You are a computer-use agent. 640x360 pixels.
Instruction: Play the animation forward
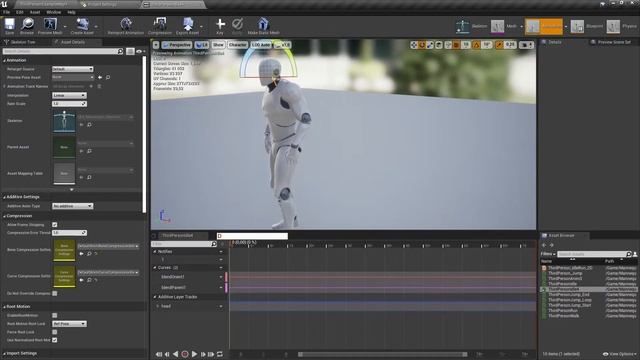[194, 354]
